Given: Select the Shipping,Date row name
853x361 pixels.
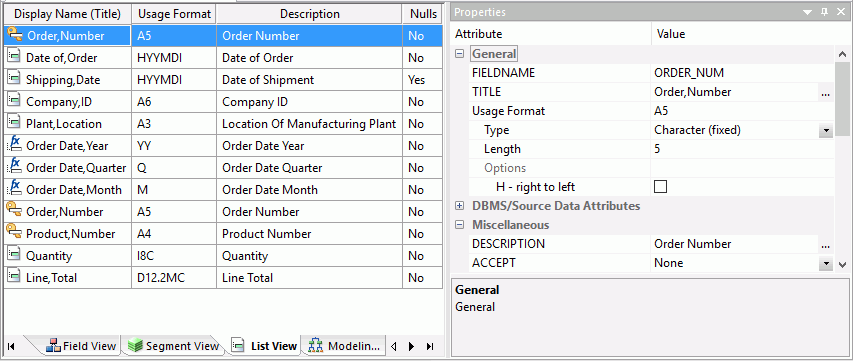Looking at the screenshot, I should [x=63, y=80].
